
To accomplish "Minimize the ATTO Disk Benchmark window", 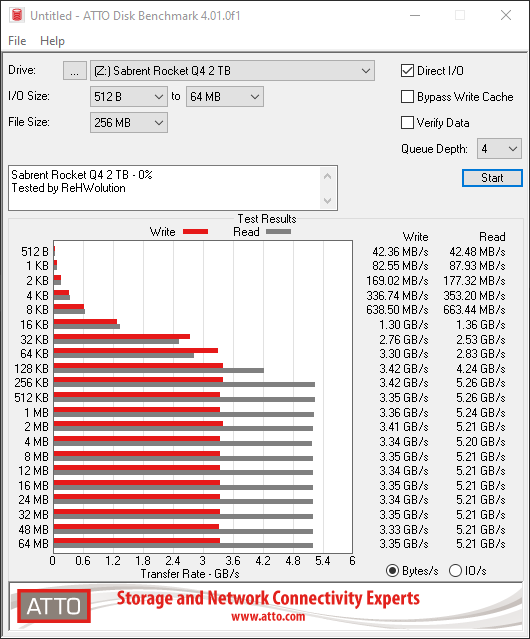I will point(415,15).
